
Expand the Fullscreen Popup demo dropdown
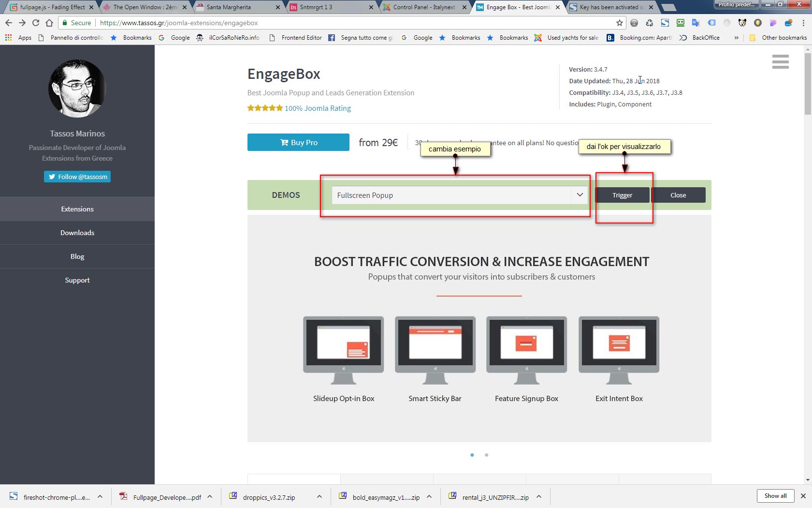click(460, 195)
